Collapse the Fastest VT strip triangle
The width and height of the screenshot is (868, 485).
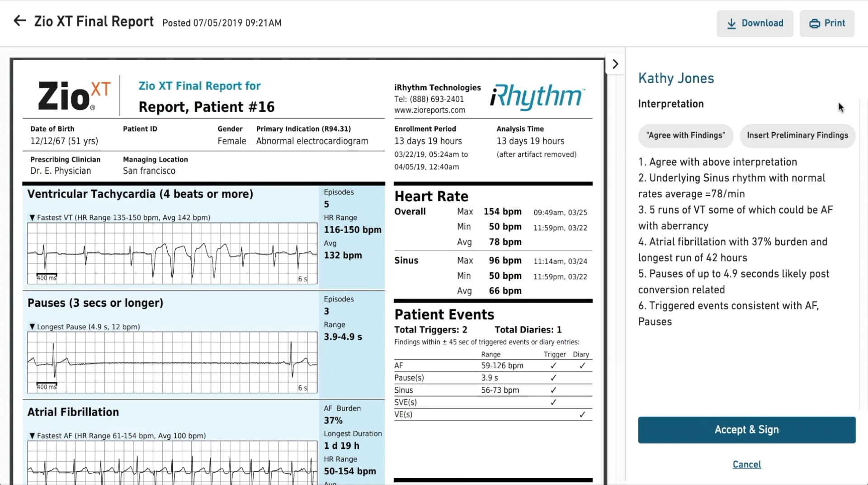pos(32,218)
